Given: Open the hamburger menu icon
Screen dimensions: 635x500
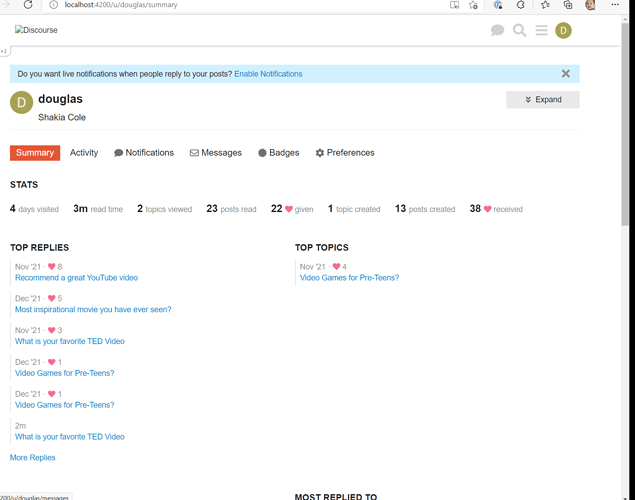Looking at the screenshot, I should pyautogui.click(x=541, y=30).
